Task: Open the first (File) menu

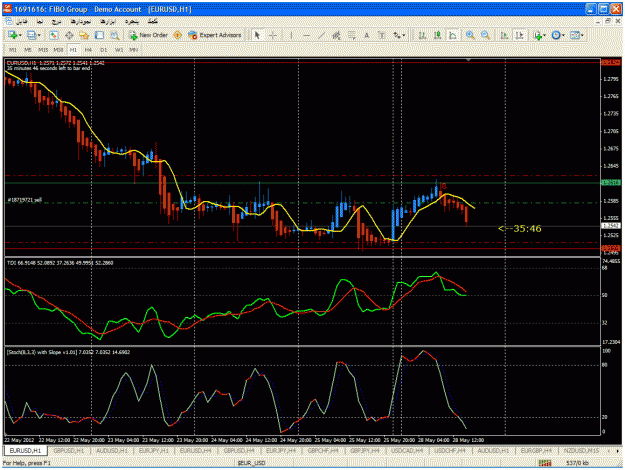Action: tap(22, 21)
